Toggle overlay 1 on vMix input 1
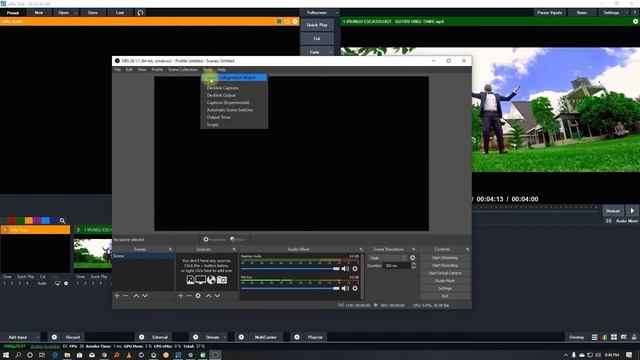Image resolution: width=640 pixels, height=360 pixels. (4, 283)
